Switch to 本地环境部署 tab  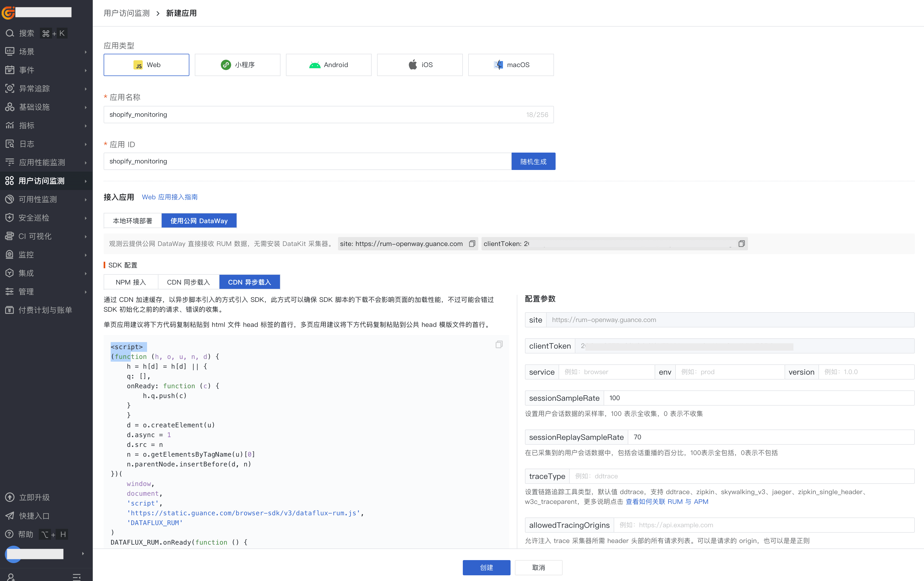coord(132,221)
